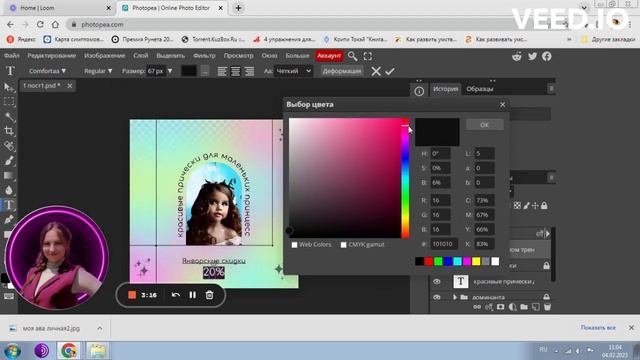The height and width of the screenshot is (360, 640).
Task: Enable CMYK gamut checkbox
Action: pyautogui.click(x=344, y=245)
